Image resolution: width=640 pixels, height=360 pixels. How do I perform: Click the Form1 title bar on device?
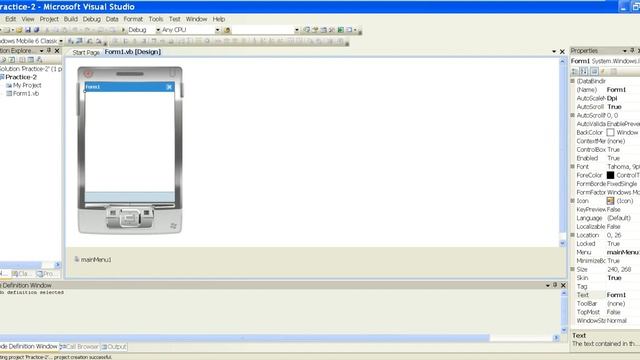coord(129,87)
